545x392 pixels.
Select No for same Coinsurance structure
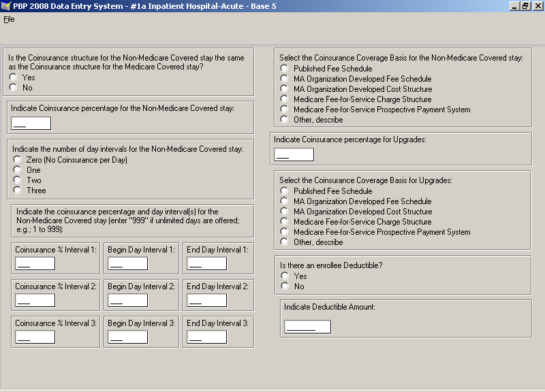click(13, 87)
